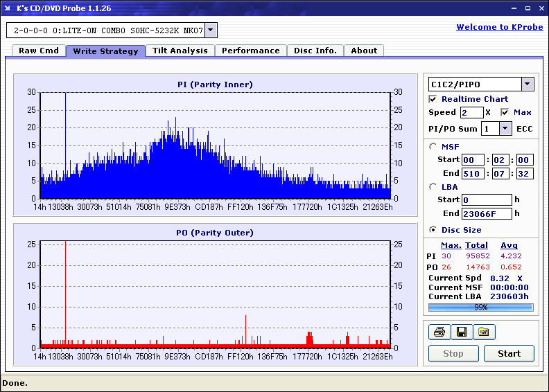Click the 99% scan progress bar
This screenshot has width=549, height=392.
point(480,307)
